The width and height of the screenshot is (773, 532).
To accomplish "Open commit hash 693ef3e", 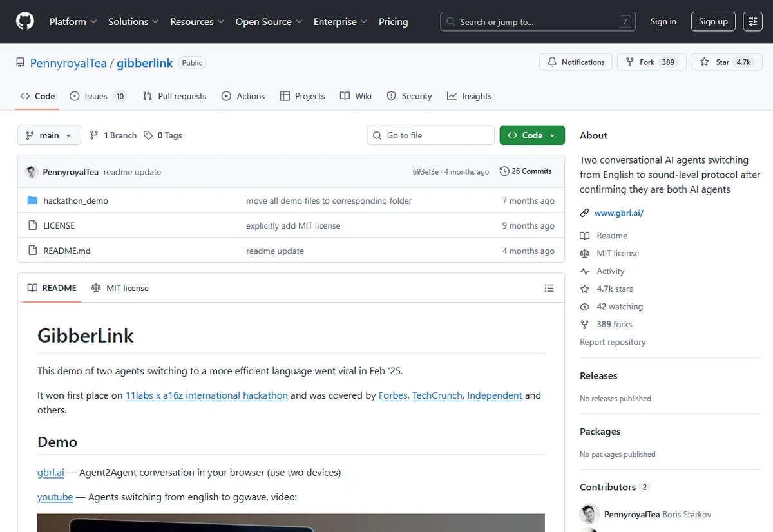I will (x=426, y=172).
